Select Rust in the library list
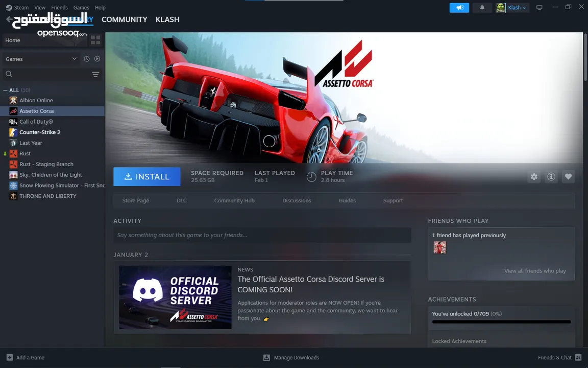 click(x=53, y=153)
